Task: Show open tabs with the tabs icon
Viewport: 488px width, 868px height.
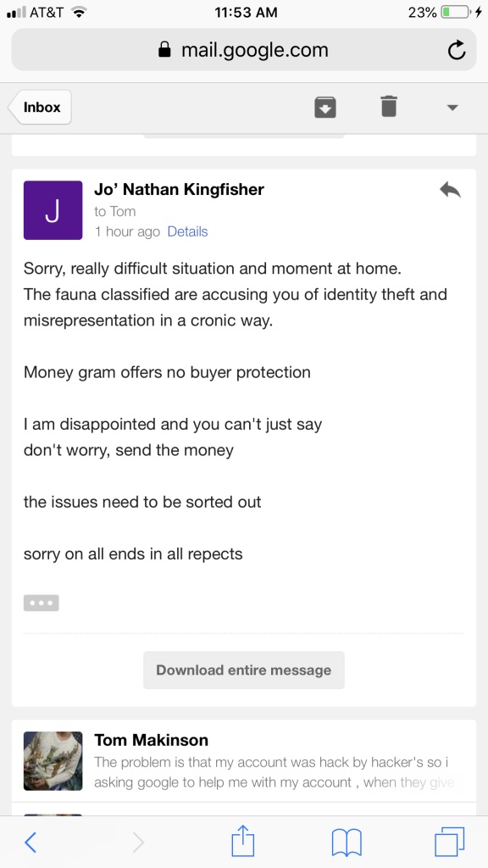Action: (x=449, y=842)
